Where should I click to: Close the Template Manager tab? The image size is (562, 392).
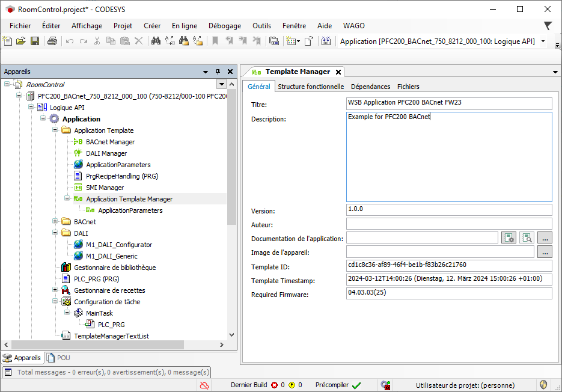pos(338,72)
